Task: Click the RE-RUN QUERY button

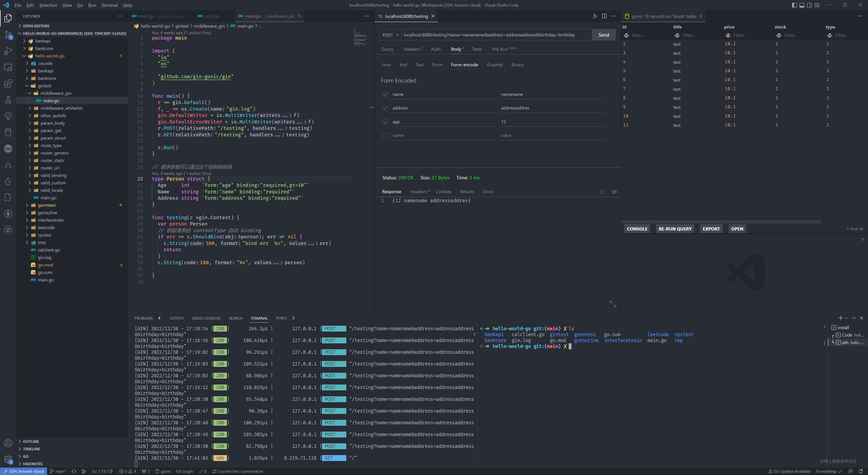Action: (675, 229)
